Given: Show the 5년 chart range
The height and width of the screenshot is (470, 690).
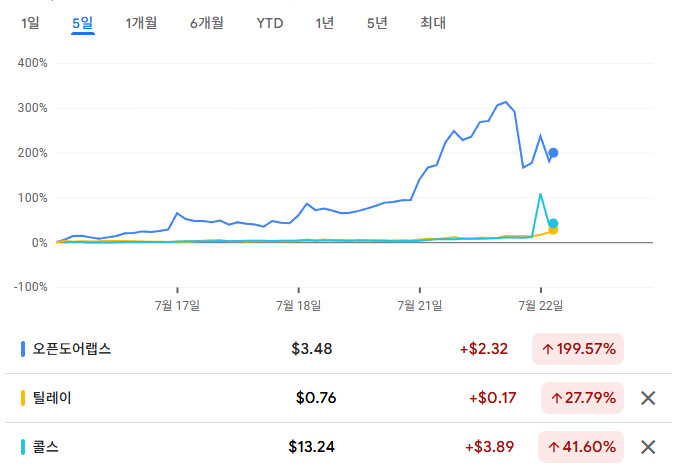Looking at the screenshot, I should [x=377, y=22].
